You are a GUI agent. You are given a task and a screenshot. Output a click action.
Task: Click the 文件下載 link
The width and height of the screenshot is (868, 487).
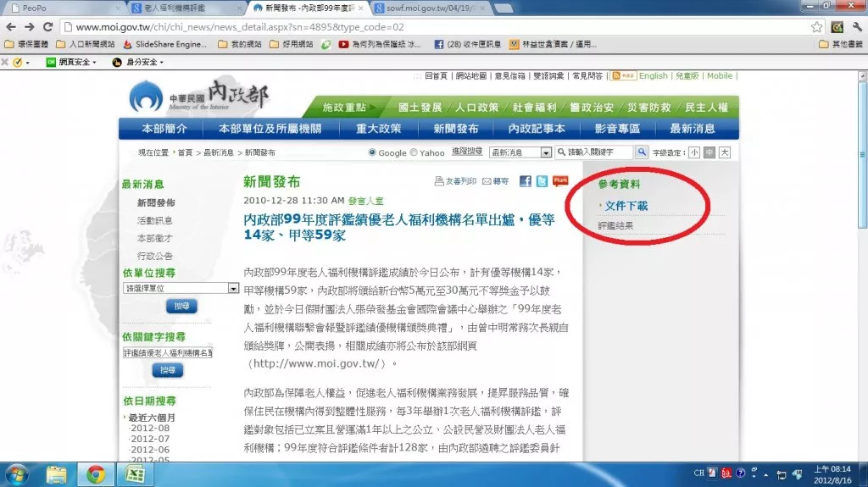(626, 206)
